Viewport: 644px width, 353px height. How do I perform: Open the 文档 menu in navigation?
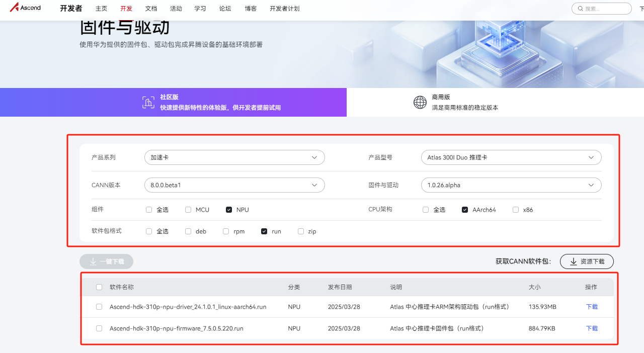[151, 9]
